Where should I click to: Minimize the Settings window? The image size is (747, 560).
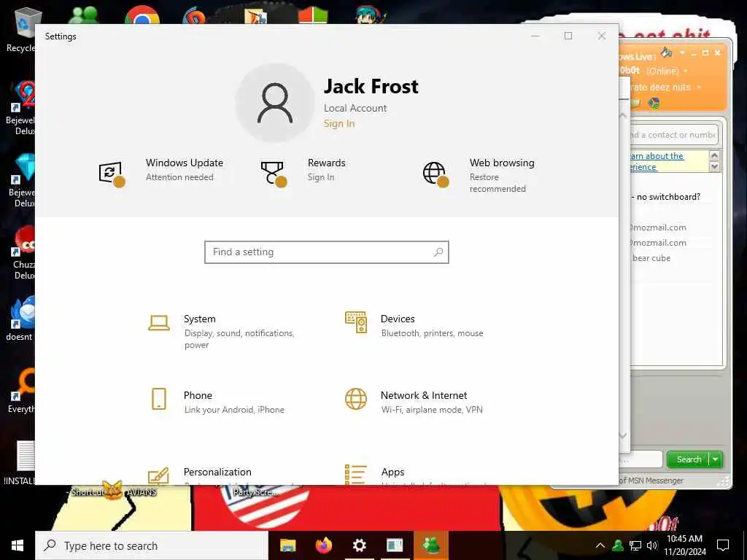pyautogui.click(x=535, y=36)
